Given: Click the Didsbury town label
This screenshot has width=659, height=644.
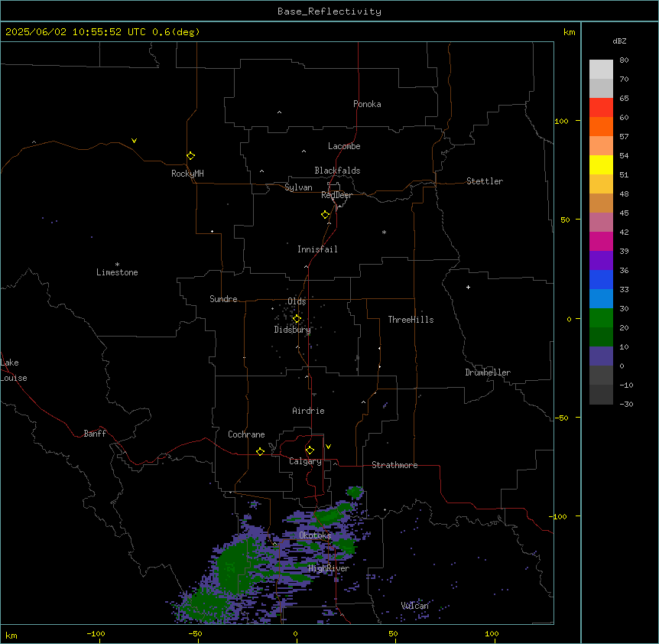Looking at the screenshot, I should pyautogui.click(x=293, y=330).
